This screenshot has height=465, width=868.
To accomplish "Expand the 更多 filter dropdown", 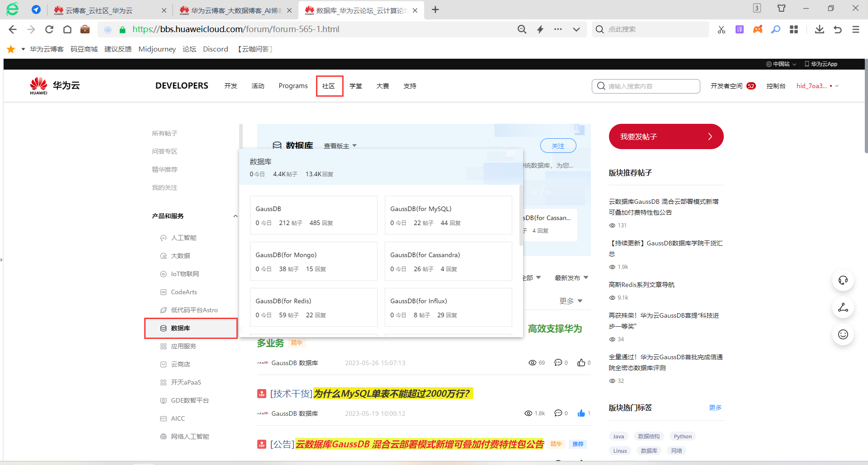I will click(571, 301).
